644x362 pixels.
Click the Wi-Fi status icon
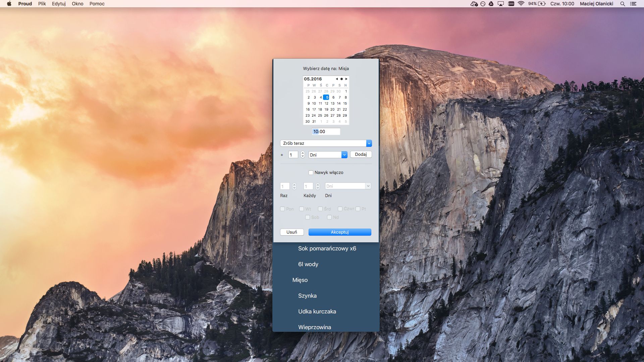tap(521, 4)
